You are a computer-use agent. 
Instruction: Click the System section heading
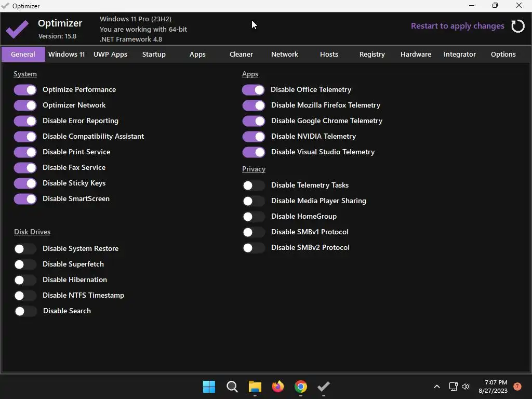tap(25, 74)
